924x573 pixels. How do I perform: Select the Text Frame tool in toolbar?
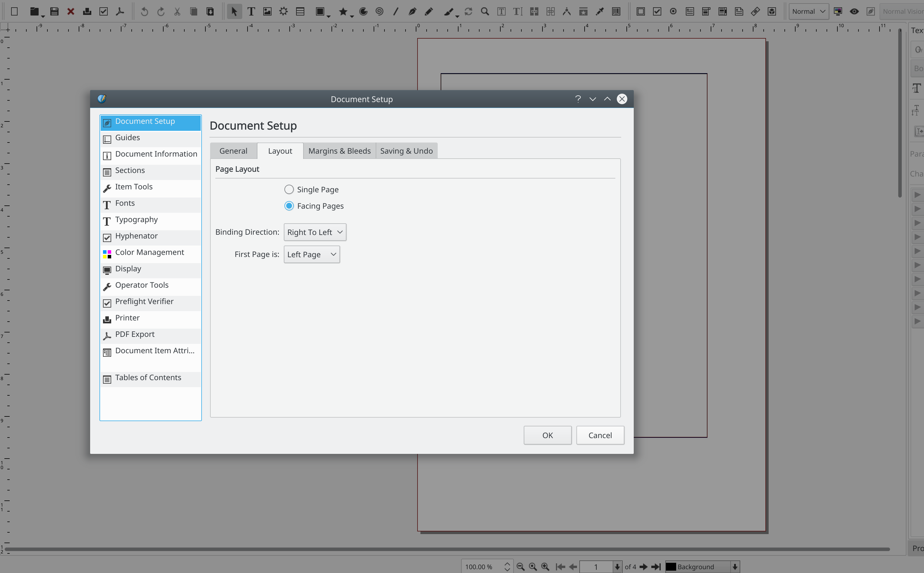coord(251,11)
